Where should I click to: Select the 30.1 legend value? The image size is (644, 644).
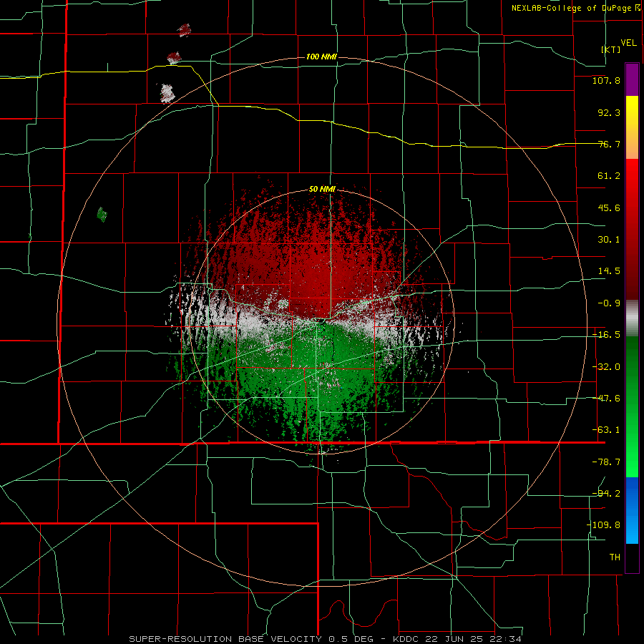click(609, 240)
